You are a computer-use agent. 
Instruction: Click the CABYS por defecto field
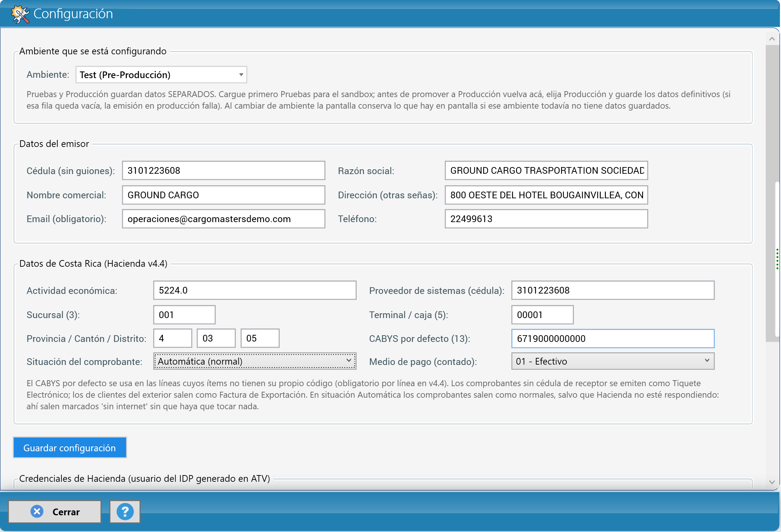pos(613,339)
